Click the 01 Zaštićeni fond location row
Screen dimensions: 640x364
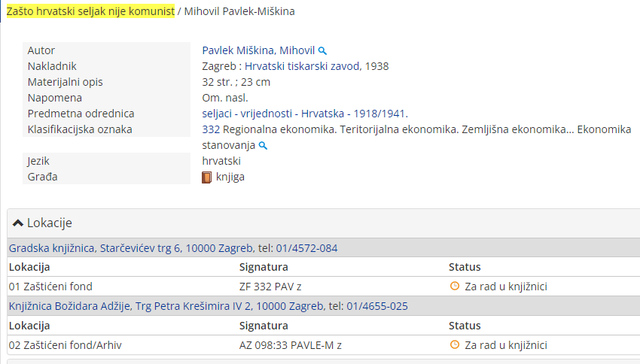pyautogui.click(x=50, y=287)
